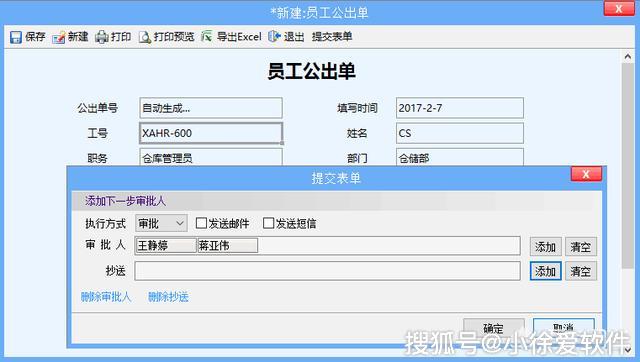Click the Print (打印) printer icon
The width and height of the screenshot is (640, 362).
102,37
